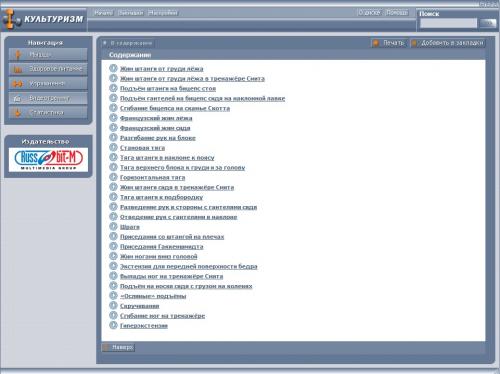Viewport: 500px width, 374px height.
Task: Click bullet icon beside Сгибание ног на тренажёре
Action: 113,315
